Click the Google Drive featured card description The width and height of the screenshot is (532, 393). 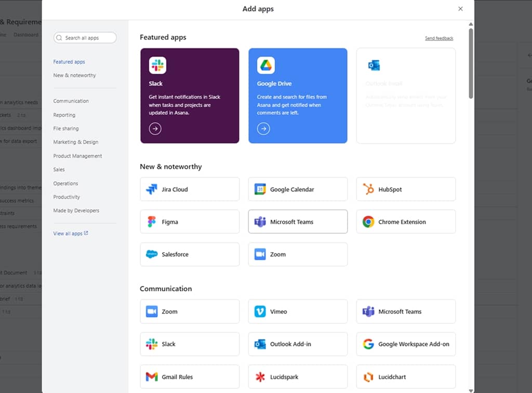(x=292, y=105)
